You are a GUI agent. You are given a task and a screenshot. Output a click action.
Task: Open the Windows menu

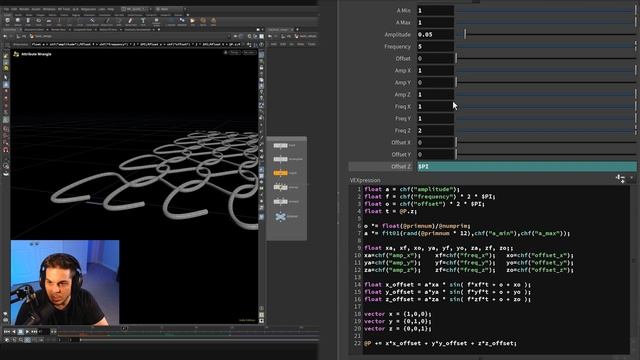click(49, 9)
